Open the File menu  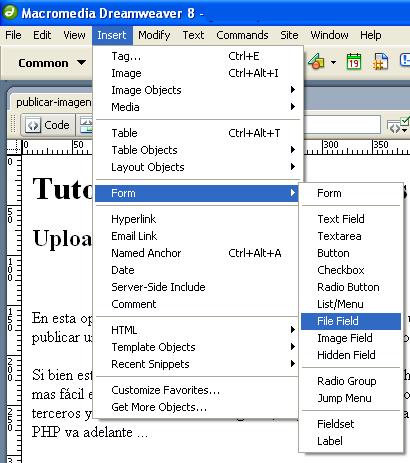point(13,35)
